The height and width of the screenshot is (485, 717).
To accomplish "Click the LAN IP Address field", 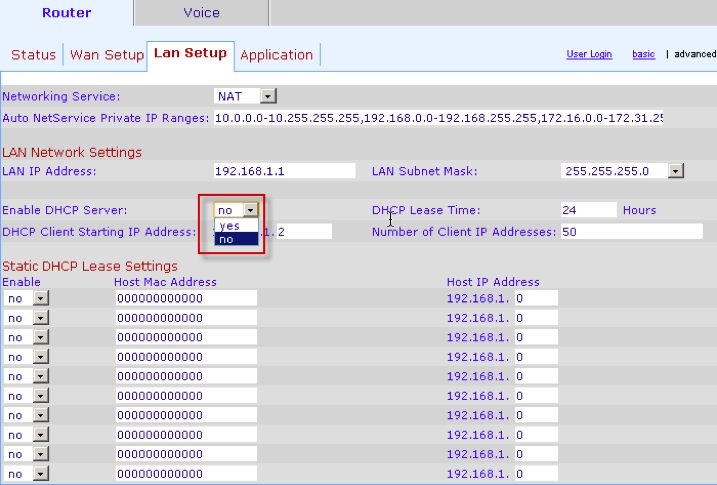I will point(284,171).
